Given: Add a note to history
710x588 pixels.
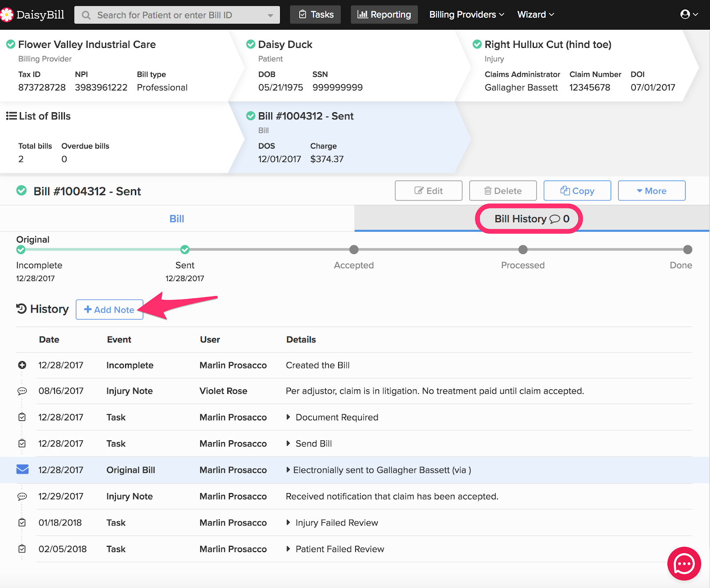Looking at the screenshot, I should 109,310.
